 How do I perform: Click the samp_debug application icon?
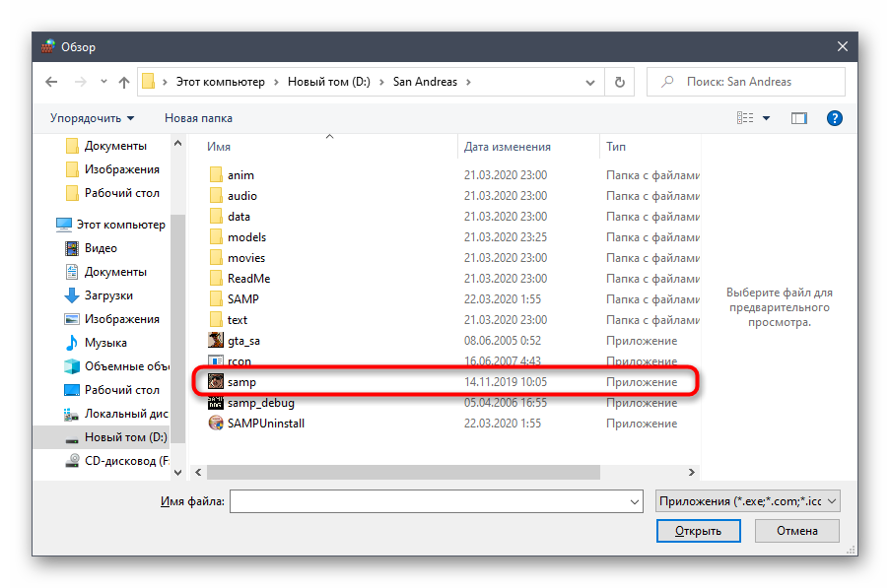216,403
